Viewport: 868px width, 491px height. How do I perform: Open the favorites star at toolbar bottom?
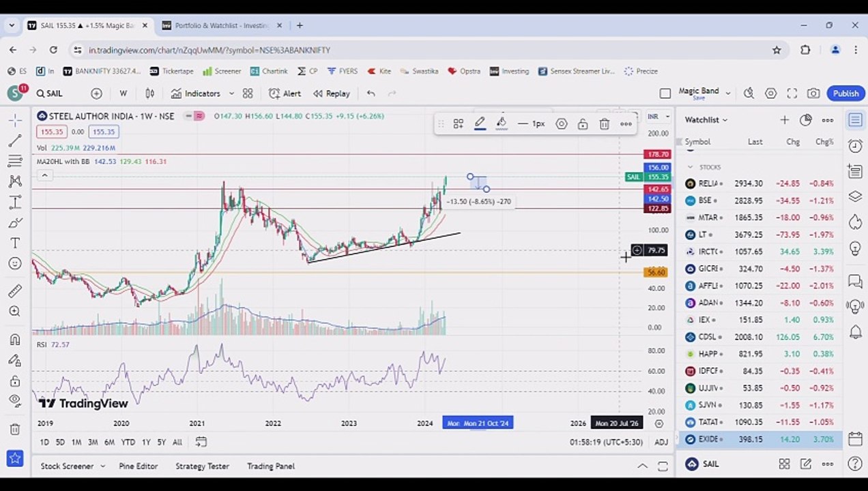point(14,458)
